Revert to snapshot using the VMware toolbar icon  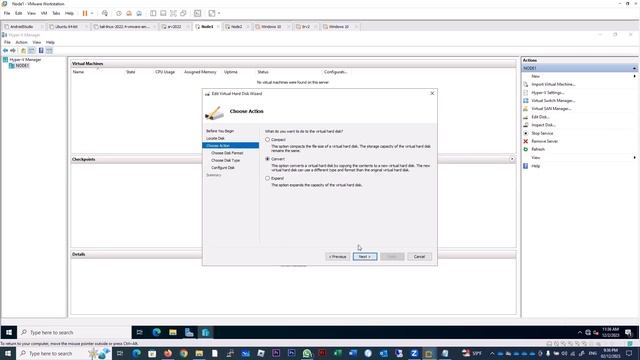coord(129,13)
